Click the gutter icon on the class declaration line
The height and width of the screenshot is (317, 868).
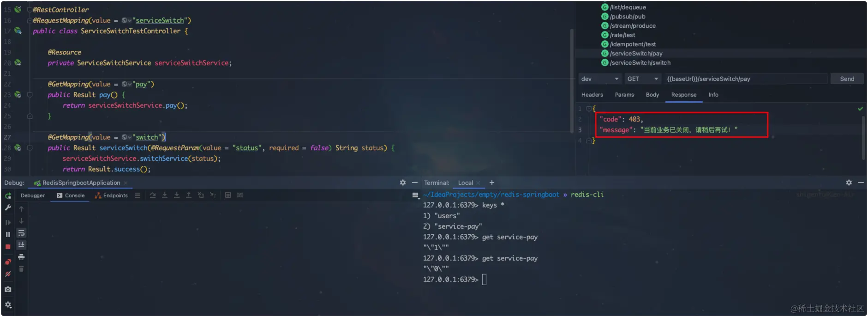[x=18, y=30]
